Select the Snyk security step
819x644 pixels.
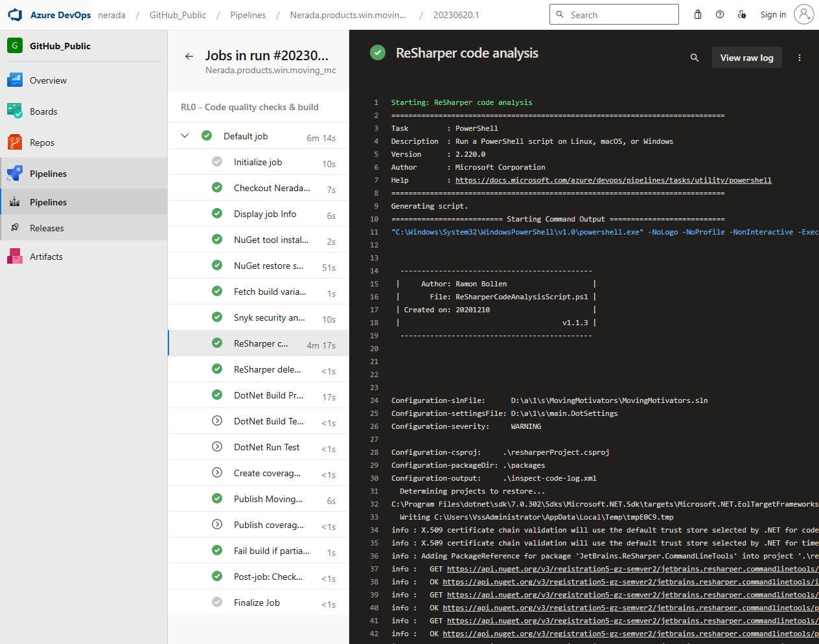(x=269, y=317)
